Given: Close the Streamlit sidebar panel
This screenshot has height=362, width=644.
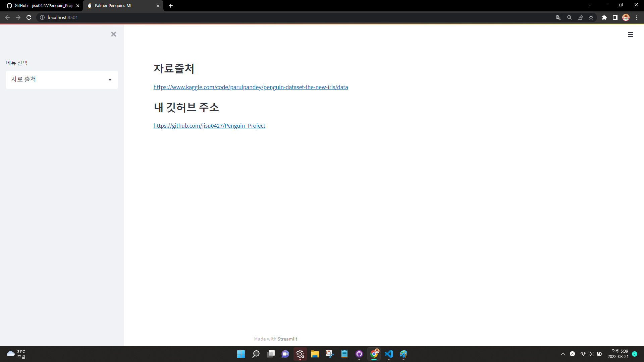Looking at the screenshot, I should click(114, 34).
